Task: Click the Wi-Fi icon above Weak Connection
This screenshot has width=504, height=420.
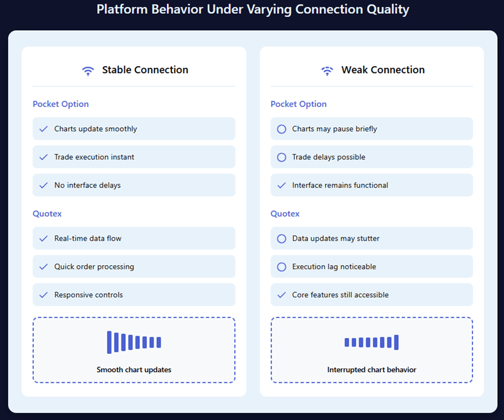Action: tap(327, 70)
